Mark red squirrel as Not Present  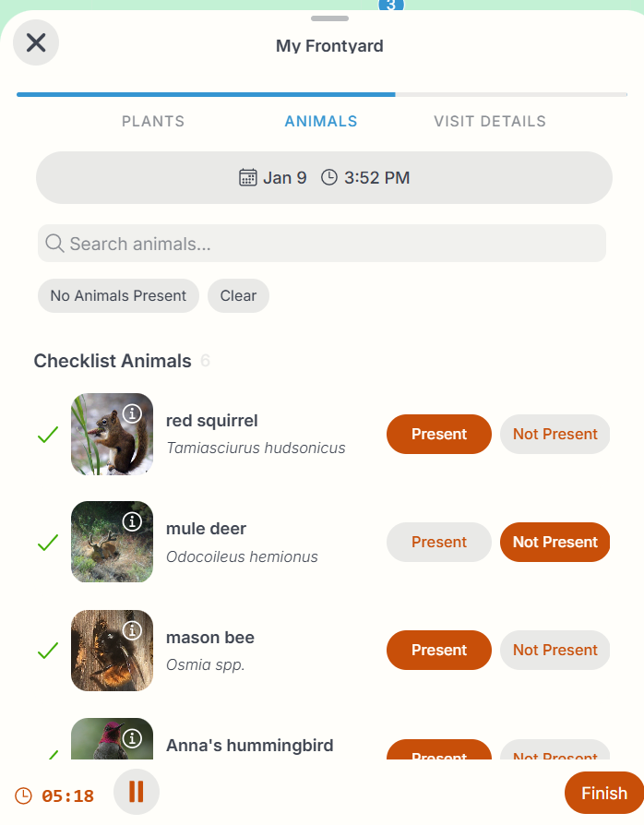pyautogui.click(x=555, y=434)
